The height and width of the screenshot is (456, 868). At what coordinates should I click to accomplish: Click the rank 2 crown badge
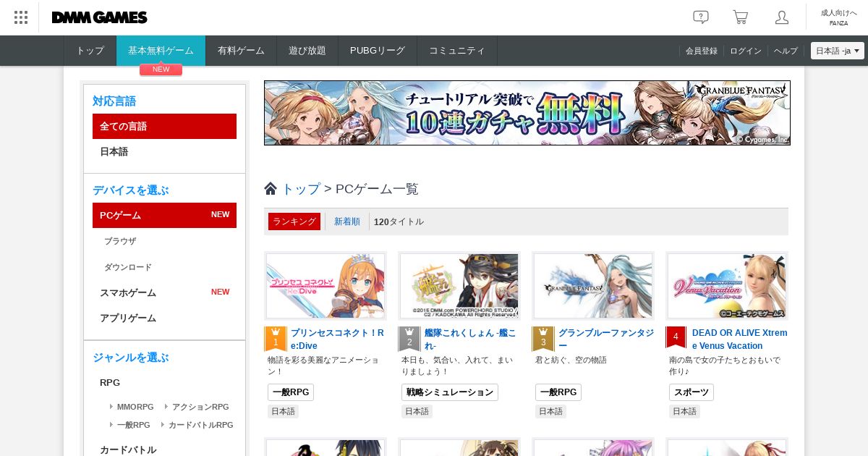tap(409, 338)
